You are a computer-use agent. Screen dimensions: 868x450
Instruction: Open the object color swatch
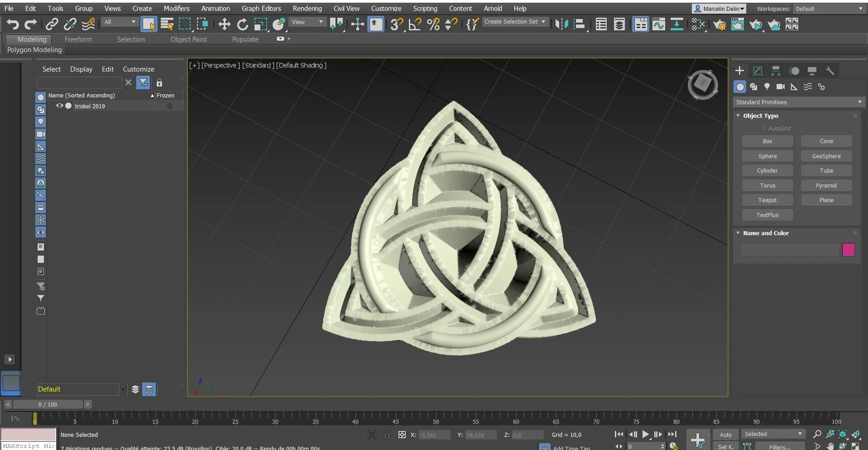pyautogui.click(x=848, y=250)
